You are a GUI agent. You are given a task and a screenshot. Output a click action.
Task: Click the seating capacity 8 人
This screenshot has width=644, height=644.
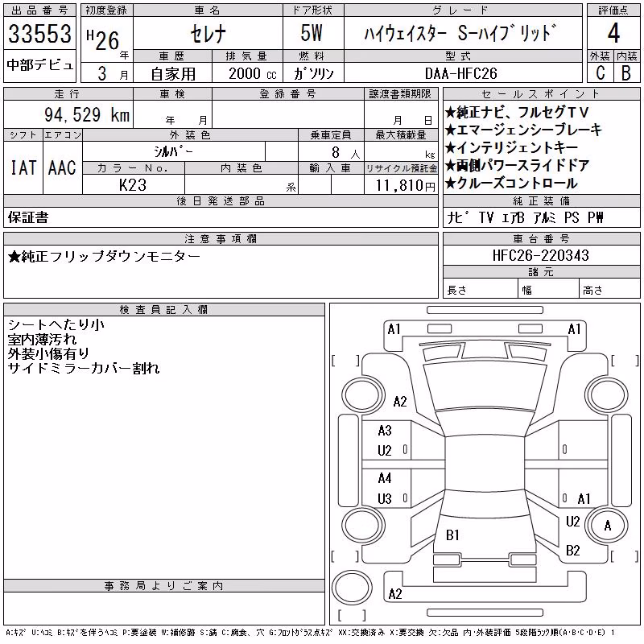[x=345, y=153]
